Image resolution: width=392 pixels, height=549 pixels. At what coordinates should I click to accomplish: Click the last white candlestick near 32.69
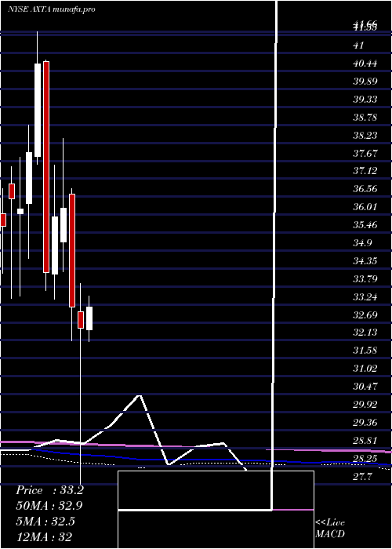click(89, 318)
